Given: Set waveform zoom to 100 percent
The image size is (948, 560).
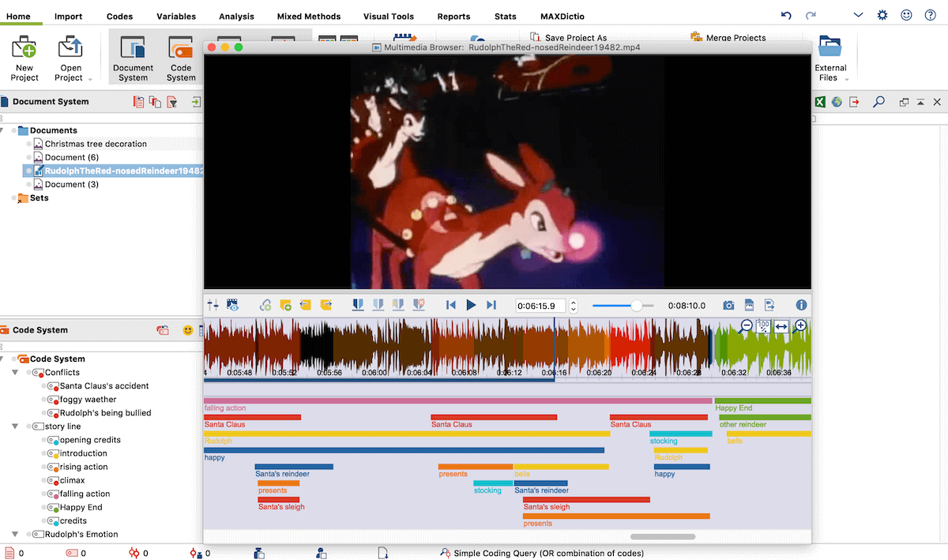Looking at the screenshot, I should [x=764, y=326].
